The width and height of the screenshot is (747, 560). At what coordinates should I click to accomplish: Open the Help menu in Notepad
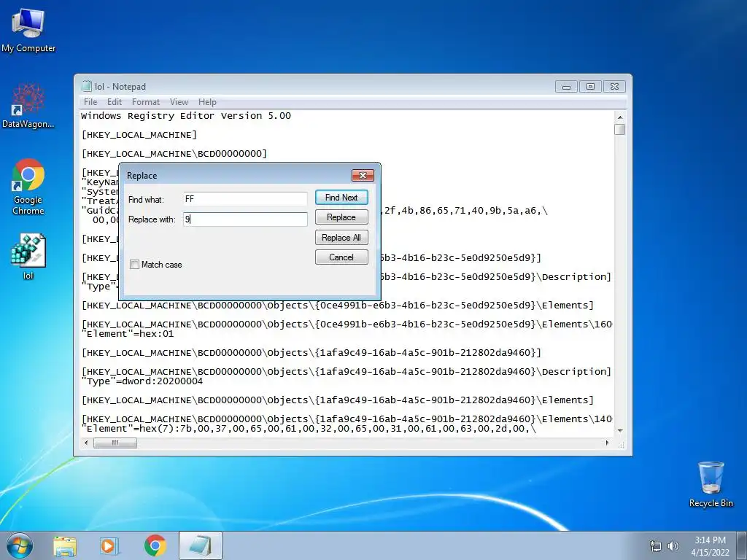[x=207, y=102]
